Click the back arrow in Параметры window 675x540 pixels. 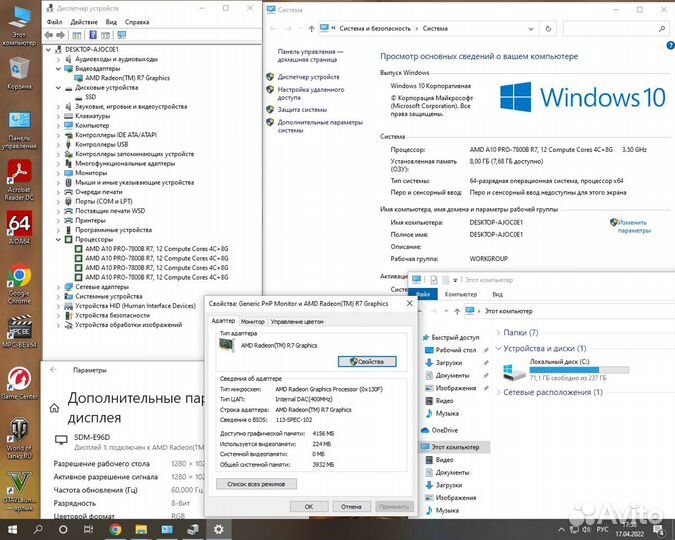pos(53,370)
